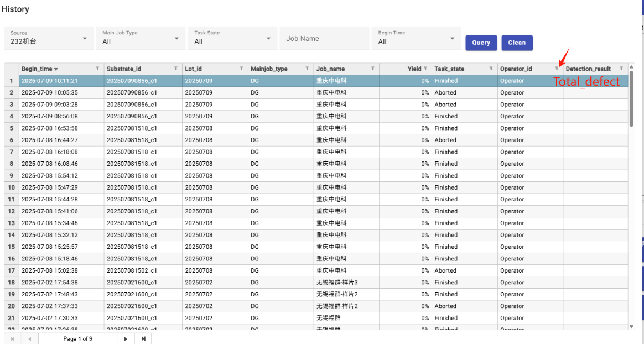Click time 2025-07-08 15:18:46

coord(50,259)
